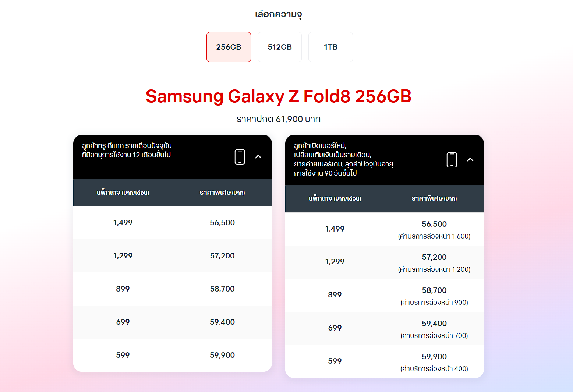
Task: Click the regular price 61,900 baht text
Action: (x=279, y=119)
